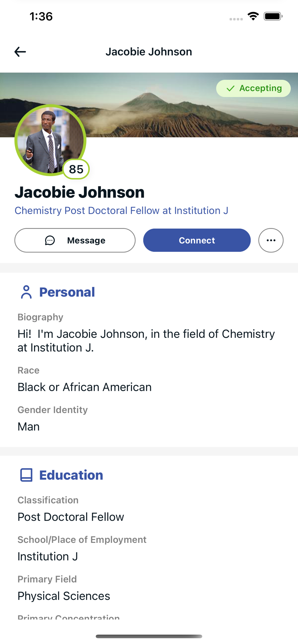
Task: Tap the Education section heading
Action: (71, 475)
